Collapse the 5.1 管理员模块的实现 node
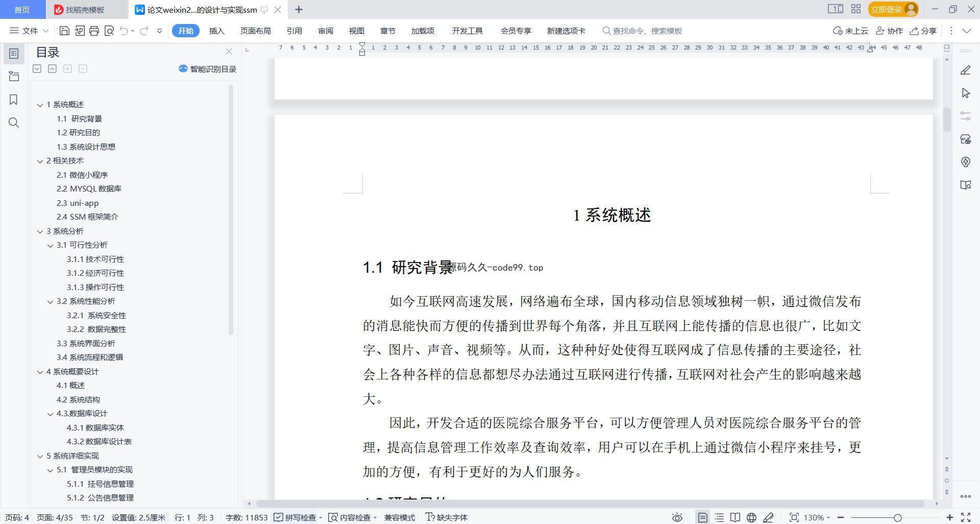This screenshot has width=980, height=524. tap(50, 470)
